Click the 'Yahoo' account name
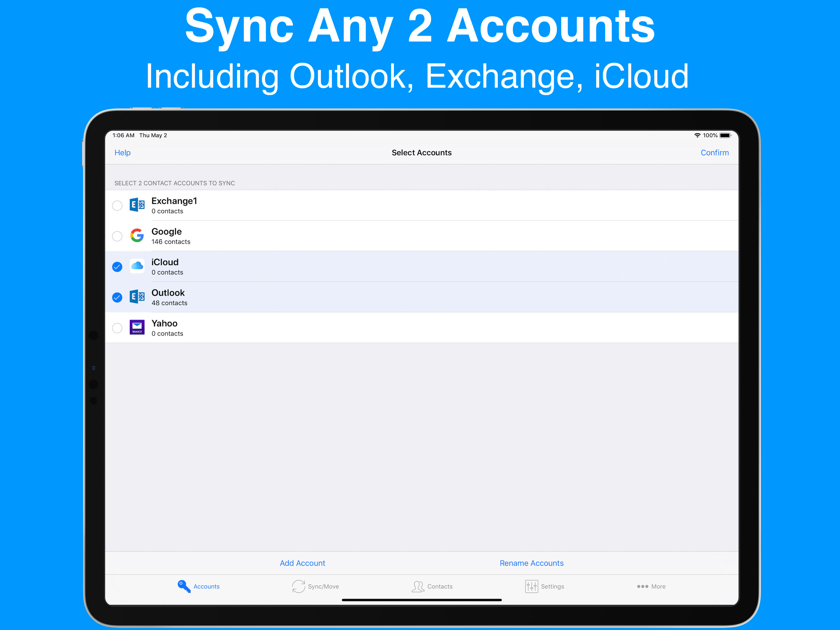Image resolution: width=840 pixels, height=630 pixels. coord(164,323)
